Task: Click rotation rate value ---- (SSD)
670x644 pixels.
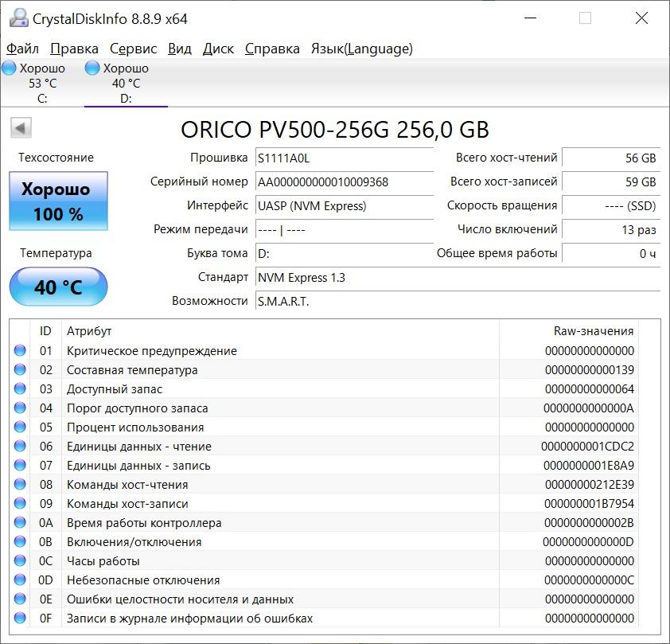Action: coord(611,206)
